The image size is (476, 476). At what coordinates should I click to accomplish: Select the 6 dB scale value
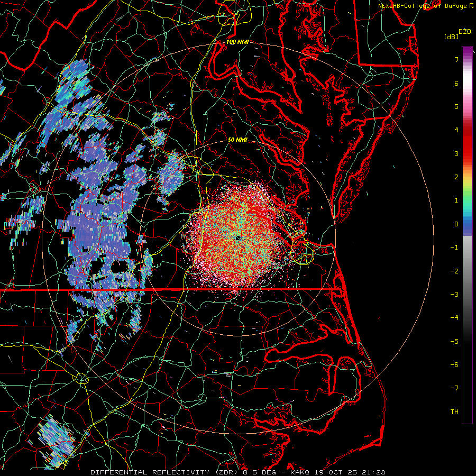click(456, 83)
